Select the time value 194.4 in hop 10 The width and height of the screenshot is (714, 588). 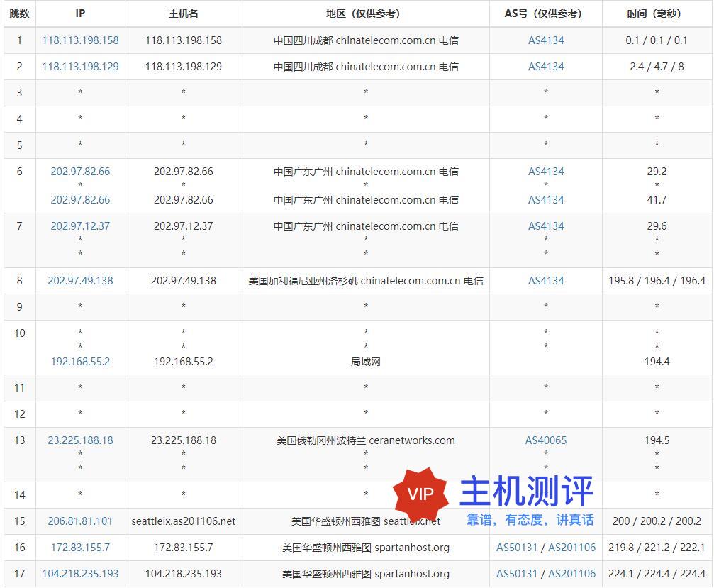pos(657,362)
